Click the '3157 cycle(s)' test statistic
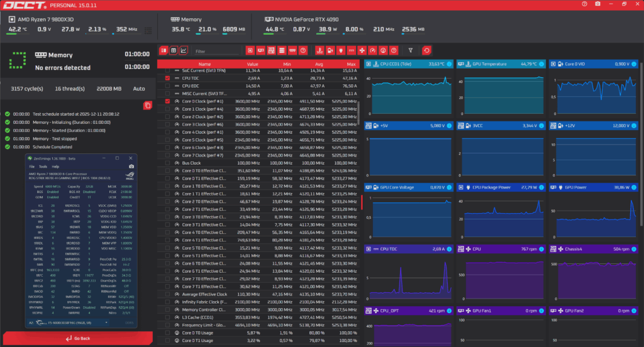 27,89
